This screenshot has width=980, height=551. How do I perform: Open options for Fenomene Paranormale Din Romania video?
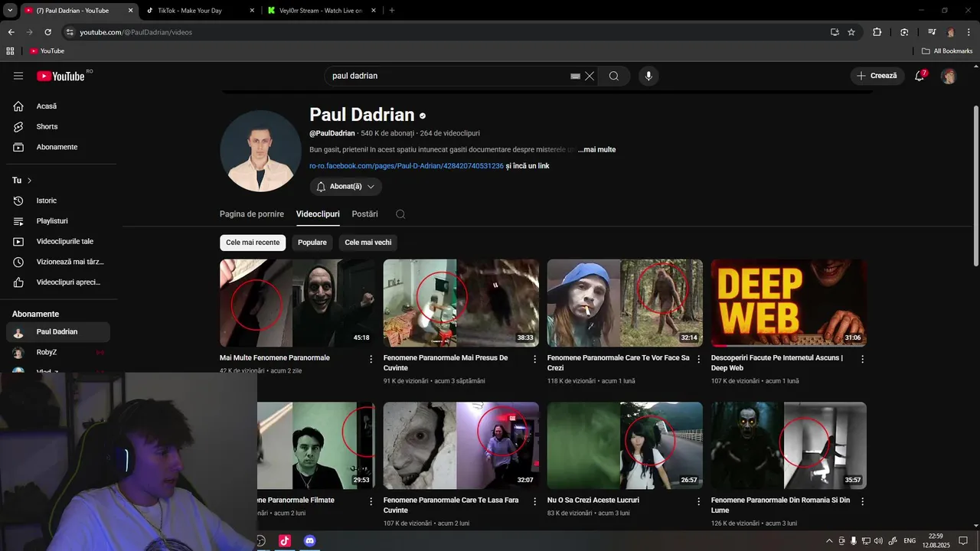(863, 501)
